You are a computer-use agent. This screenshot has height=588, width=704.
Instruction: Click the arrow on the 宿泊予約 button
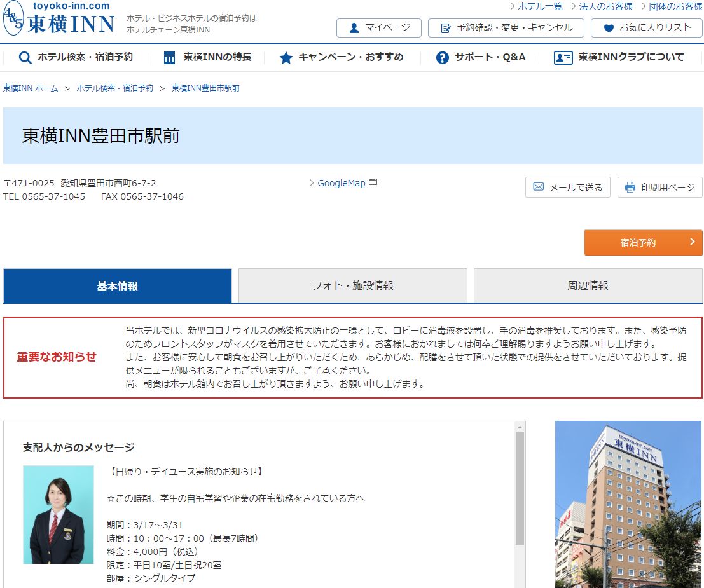693,242
